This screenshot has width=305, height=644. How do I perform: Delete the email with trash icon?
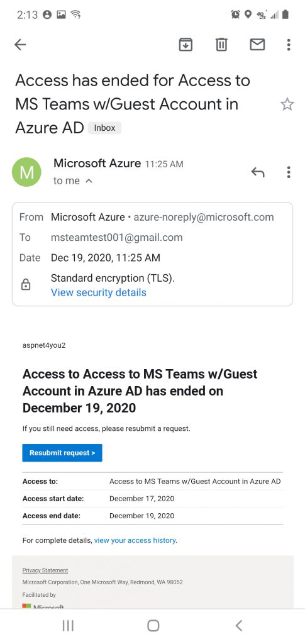pos(221,45)
